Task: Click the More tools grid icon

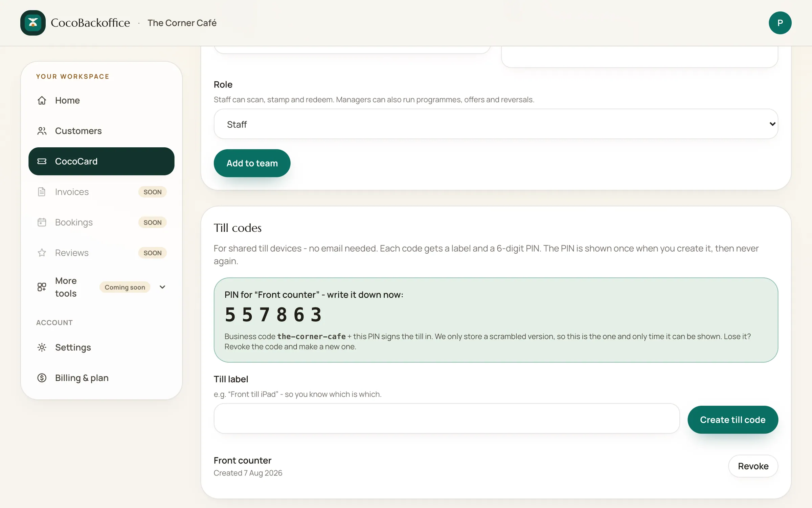Action: tap(42, 287)
